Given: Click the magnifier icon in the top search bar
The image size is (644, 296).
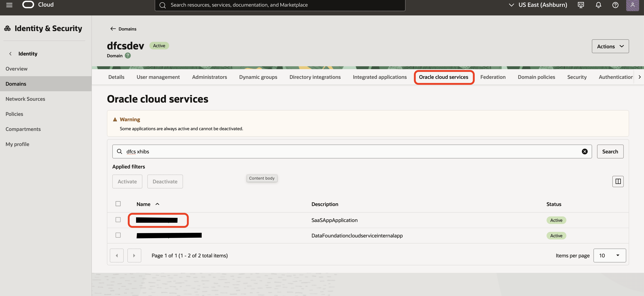Looking at the screenshot, I should (x=162, y=5).
